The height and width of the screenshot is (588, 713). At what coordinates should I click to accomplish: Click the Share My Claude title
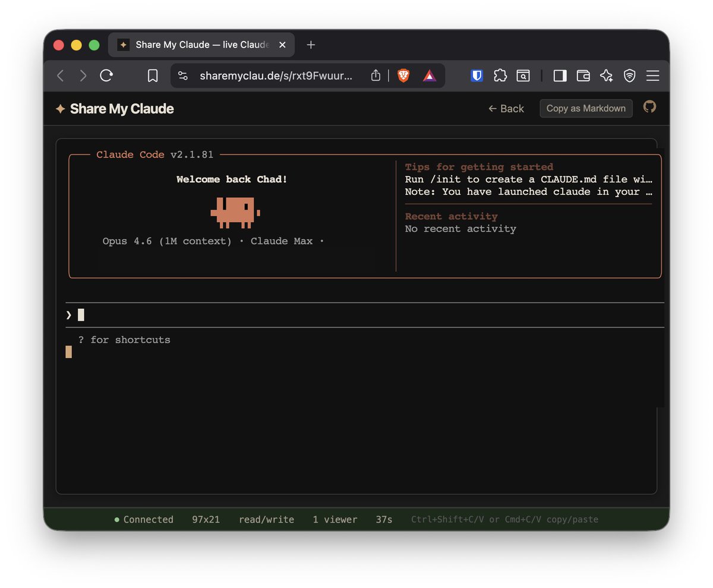click(122, 109)
